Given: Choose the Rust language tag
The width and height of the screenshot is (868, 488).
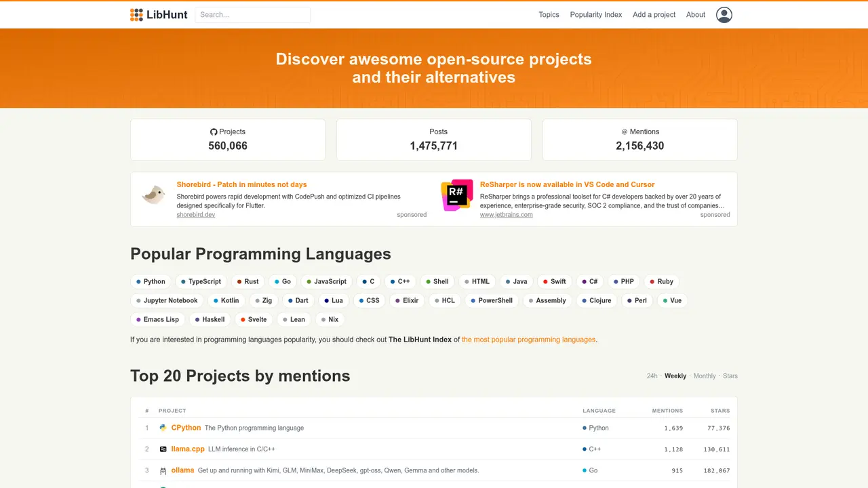Looking at the screenshot, I should (248, 281).
